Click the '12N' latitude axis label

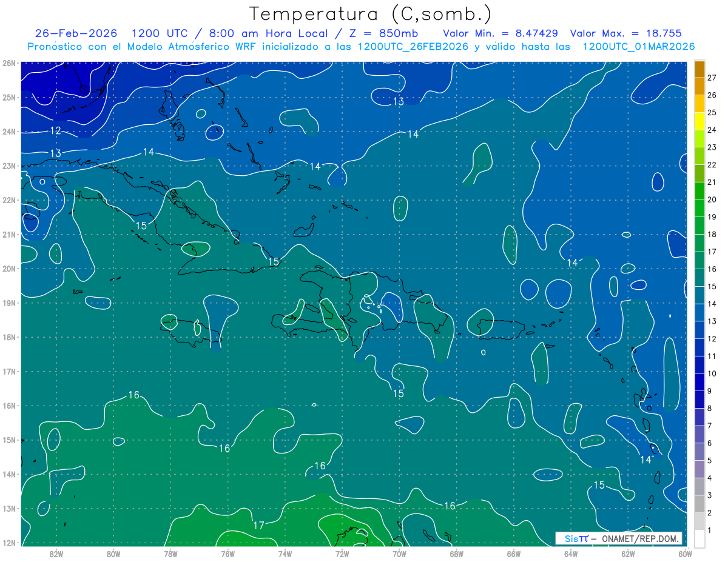9,543
